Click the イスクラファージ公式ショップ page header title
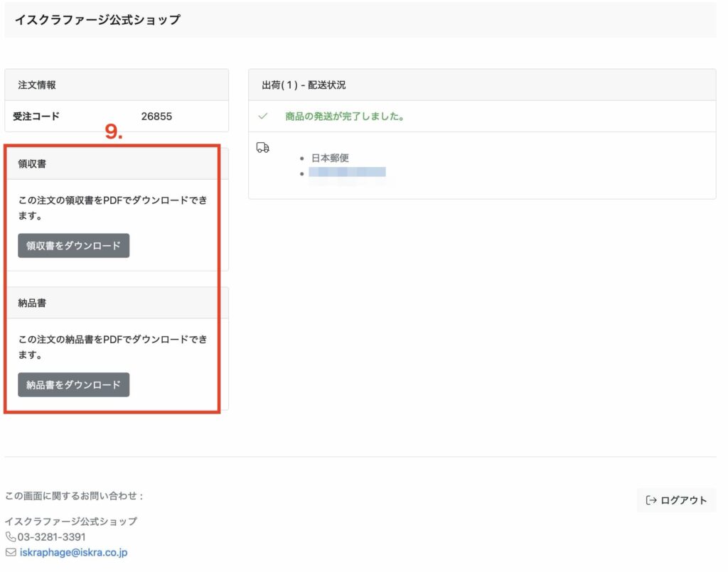The height and width of the screenshot is (572, 728). (97, 19)
